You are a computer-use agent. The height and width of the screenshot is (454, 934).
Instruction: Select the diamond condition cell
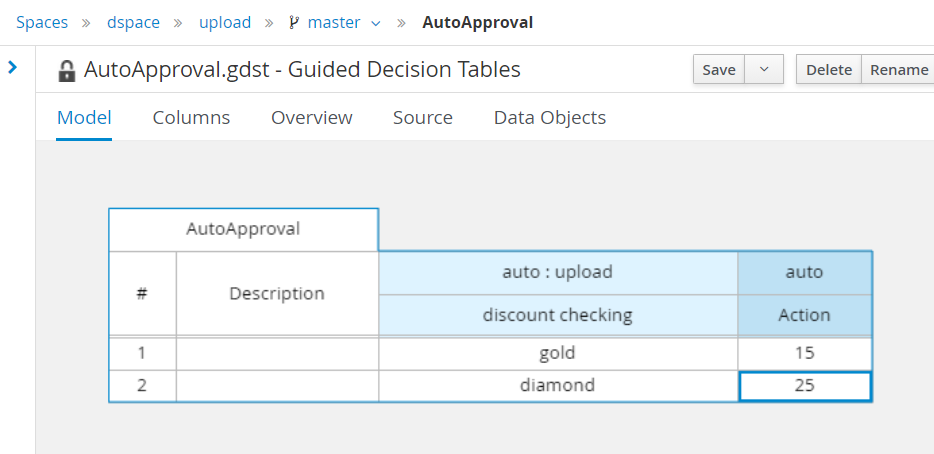(558, 385)
